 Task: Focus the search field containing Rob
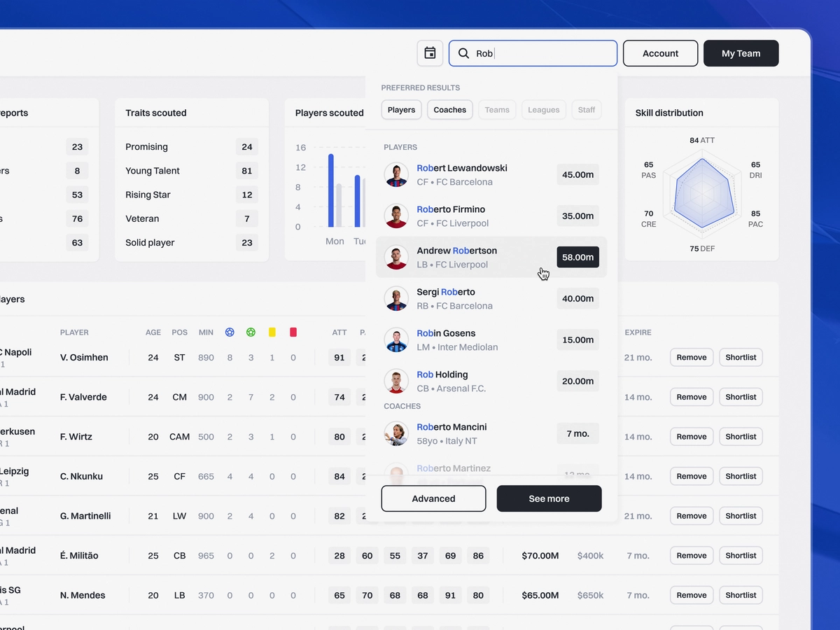[x=533, y=53]
